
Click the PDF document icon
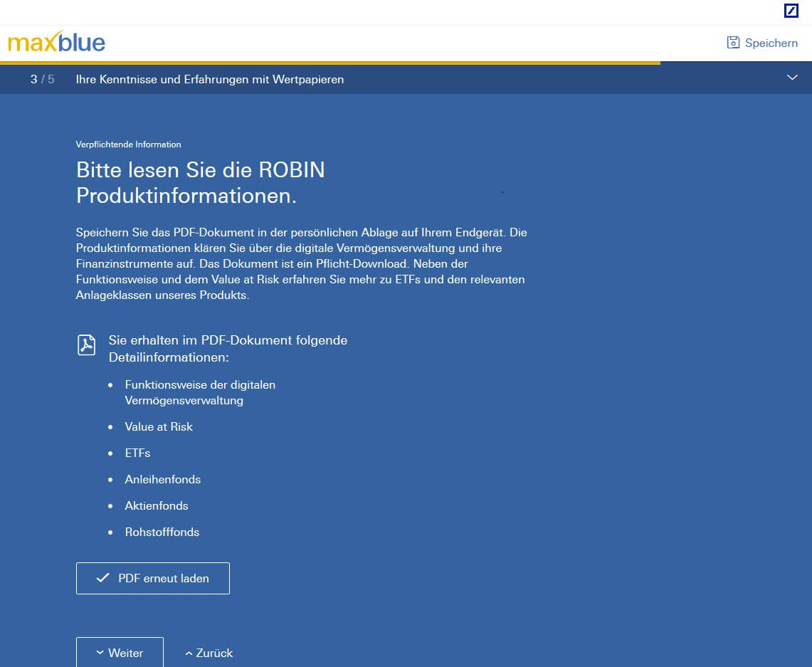87,345
